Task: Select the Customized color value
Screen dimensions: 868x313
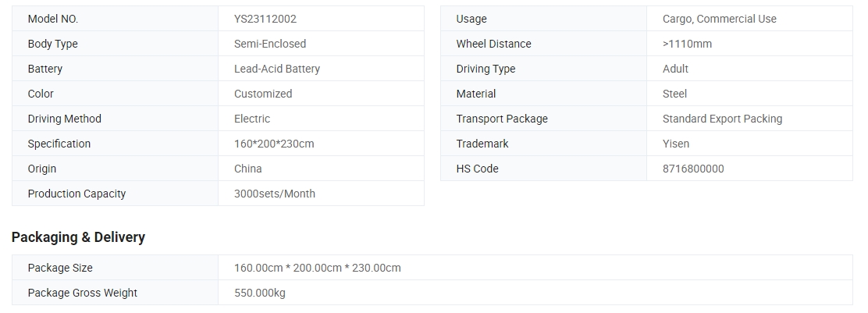Action: point(263,94)
